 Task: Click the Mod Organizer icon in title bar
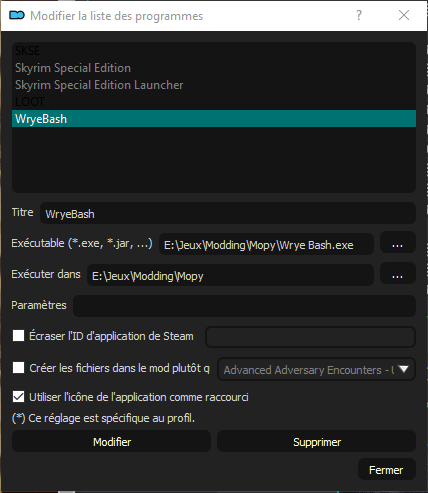click(17, 15)
